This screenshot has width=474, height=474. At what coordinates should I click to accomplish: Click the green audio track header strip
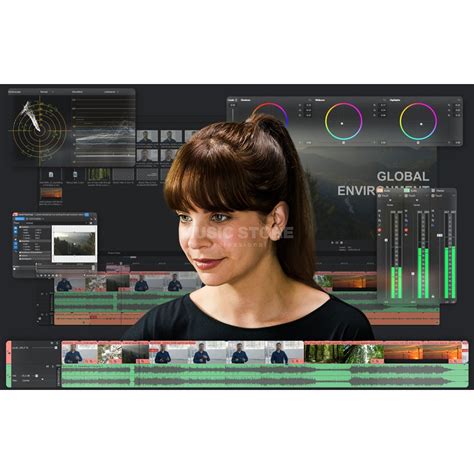[9, 376]
